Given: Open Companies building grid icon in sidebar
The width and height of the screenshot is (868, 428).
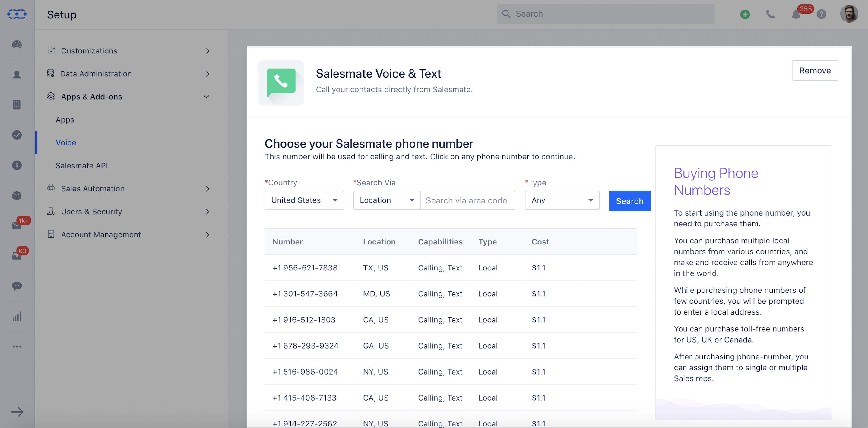Looking at the screenshot, I should [17, 104].
